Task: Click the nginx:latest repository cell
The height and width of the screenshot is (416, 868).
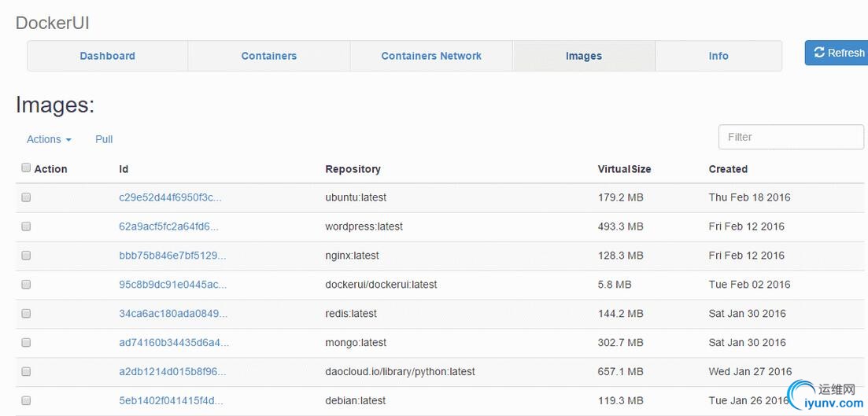Action: pyautogui.click(x=352, y=256)
